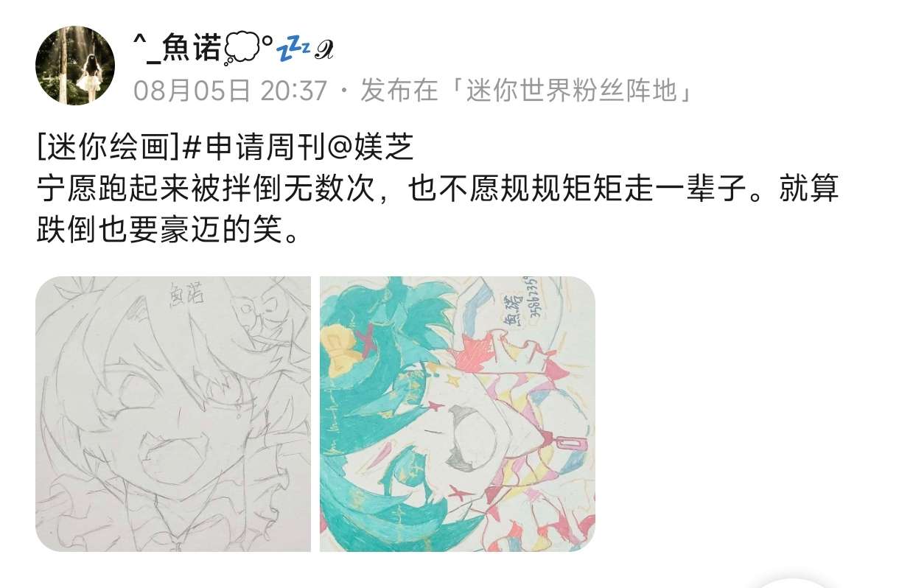Tap the 魚诺 signature in the sketch
This screenshot has height=588, width=899.
[186, 293]
